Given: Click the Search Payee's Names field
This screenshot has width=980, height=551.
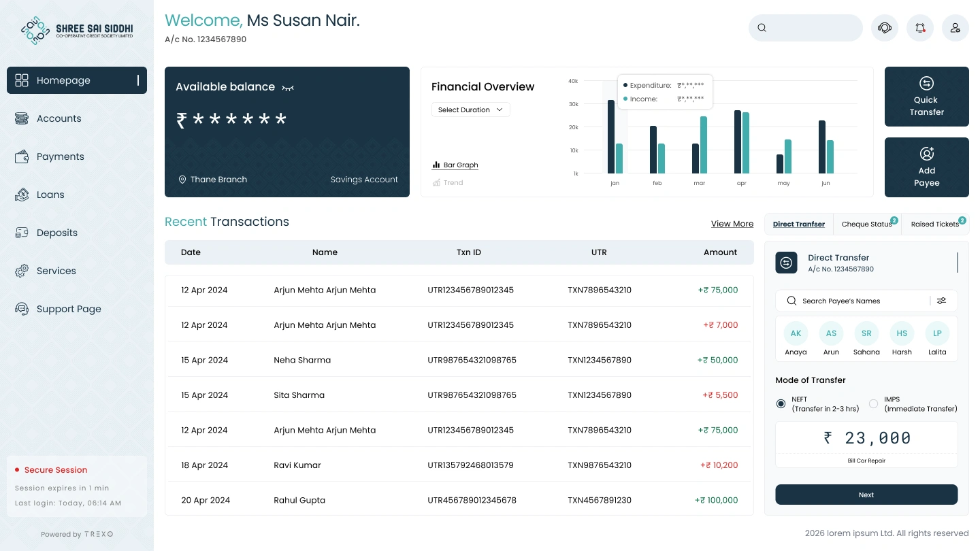Looking at the screenshot, I should 866,301.
